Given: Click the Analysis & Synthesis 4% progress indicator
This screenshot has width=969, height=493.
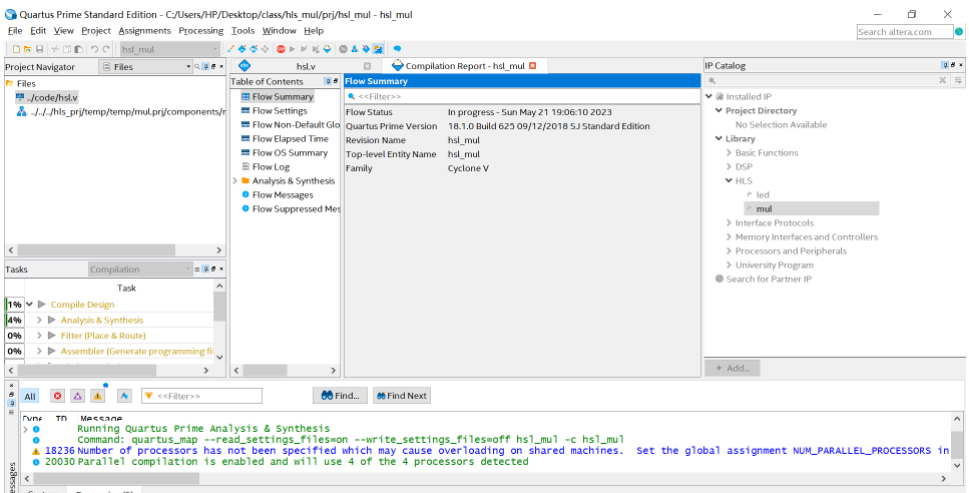Looking at the screenshot, I should click(14, 320).
